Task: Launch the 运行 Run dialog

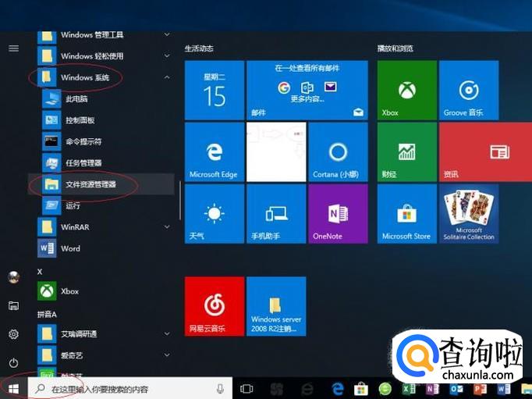Action: pos(101,205)
